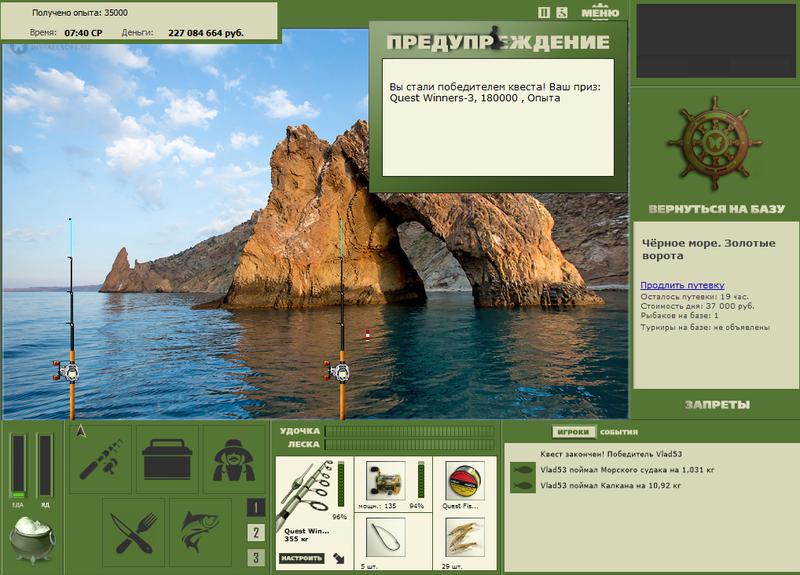Click the fisherman profile icon

click(x=234, y=459)
